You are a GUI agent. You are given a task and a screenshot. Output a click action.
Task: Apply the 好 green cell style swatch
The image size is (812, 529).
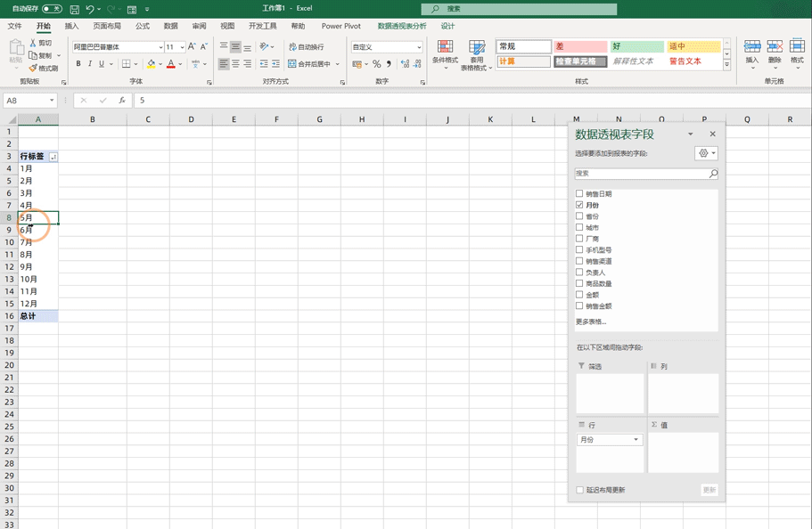[x=636, y=46]
